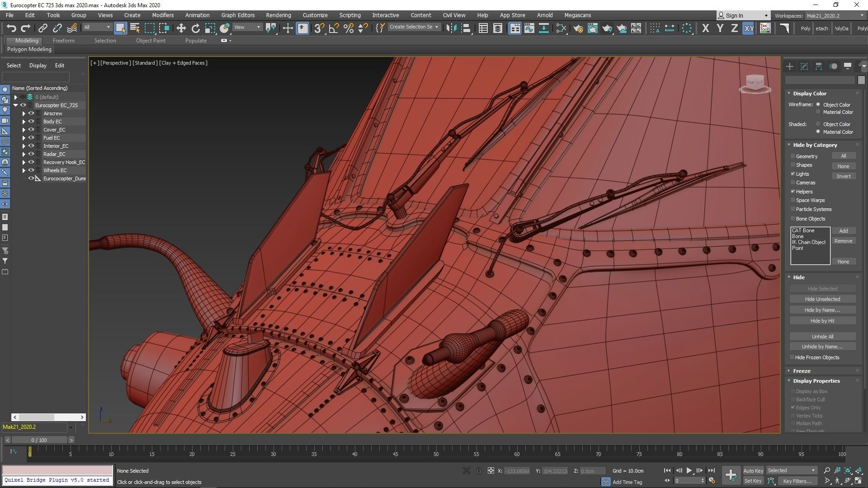
Task: Activate the Rotate tool
Action: (195, 28)
